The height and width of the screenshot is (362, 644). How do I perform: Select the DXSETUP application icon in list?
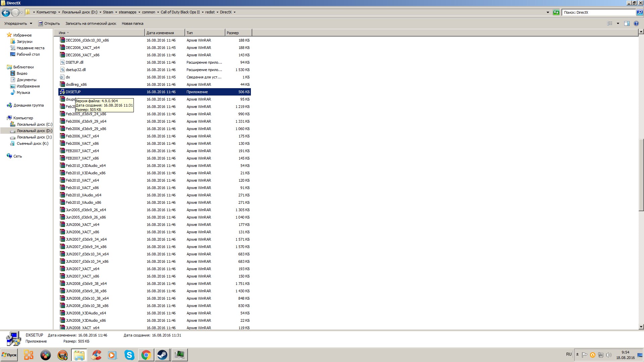click(x=62, y=92)
